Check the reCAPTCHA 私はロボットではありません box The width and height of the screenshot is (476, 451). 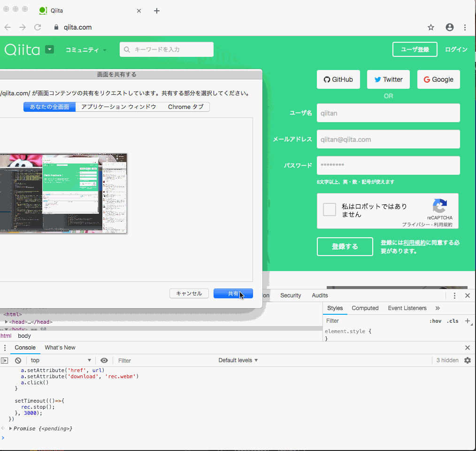coord(330,210)
